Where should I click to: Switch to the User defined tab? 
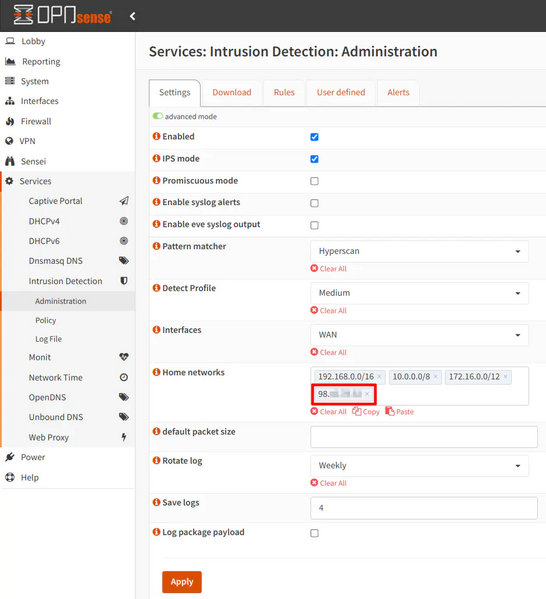(x=341, y=92)
